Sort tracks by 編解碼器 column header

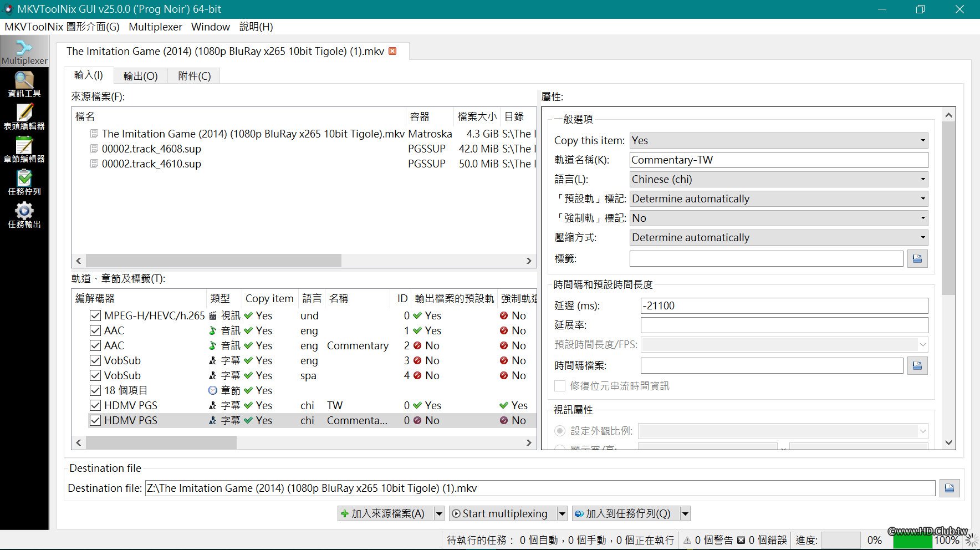coord(139,298)
